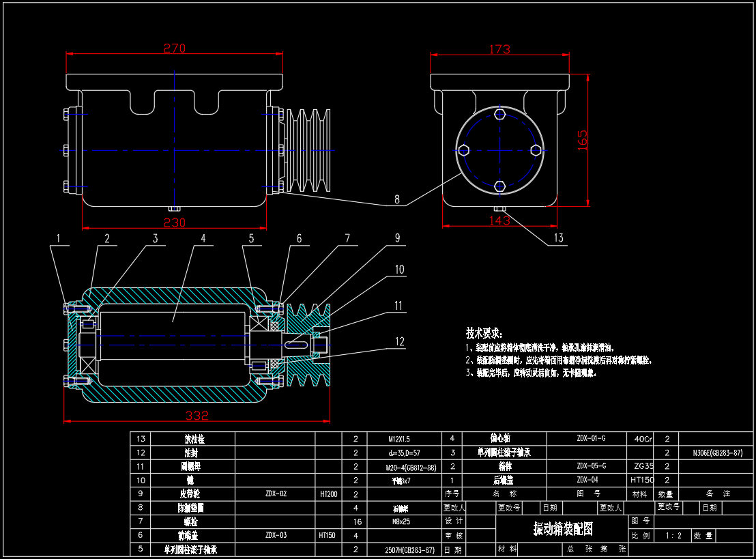Select the 230 dimension label
756x559 pixels.
coord(173,223)
